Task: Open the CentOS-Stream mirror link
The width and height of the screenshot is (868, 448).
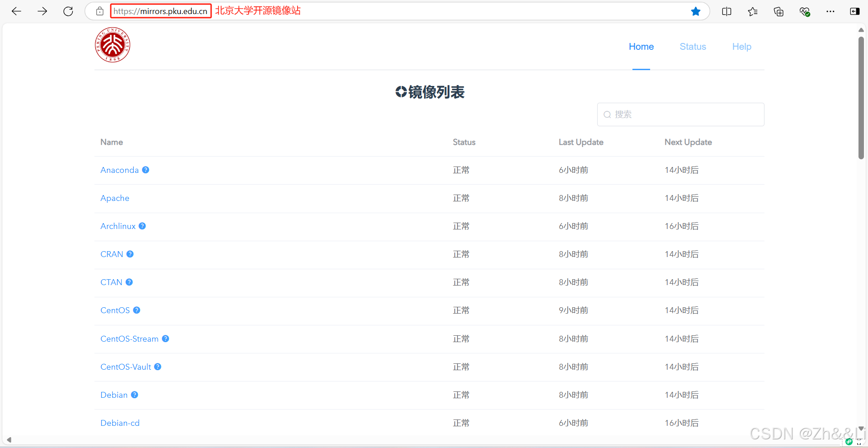Action: click(129, 339)
